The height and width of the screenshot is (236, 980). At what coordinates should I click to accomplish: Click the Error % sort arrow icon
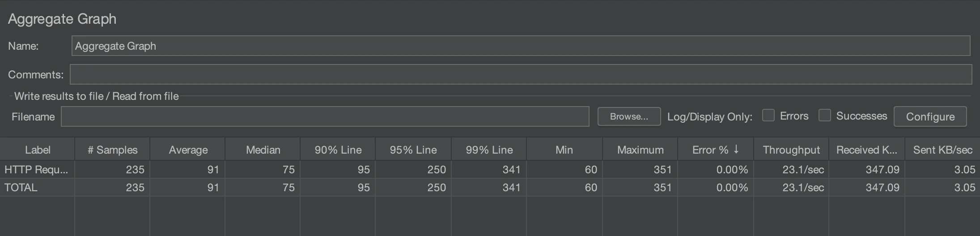pyautogui.click(x=736, y=150)
